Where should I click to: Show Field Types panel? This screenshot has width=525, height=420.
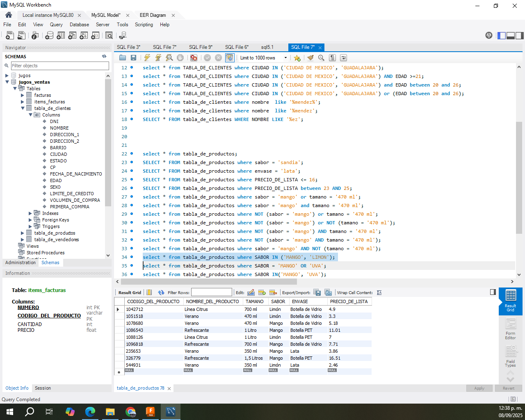[x=510, y=356]
